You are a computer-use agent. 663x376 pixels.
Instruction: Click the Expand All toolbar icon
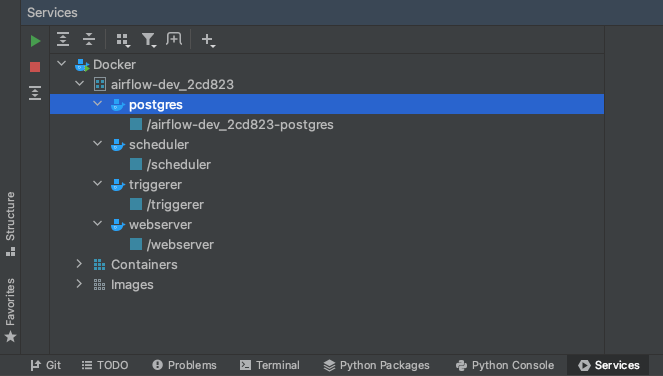[x=63, y=39]
